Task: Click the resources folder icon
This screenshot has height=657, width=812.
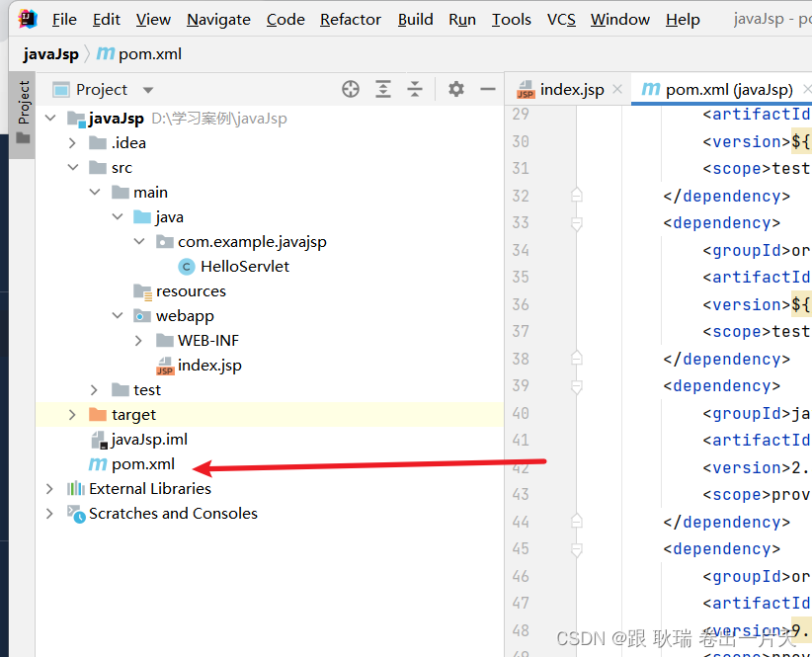Action: [142, 291]
